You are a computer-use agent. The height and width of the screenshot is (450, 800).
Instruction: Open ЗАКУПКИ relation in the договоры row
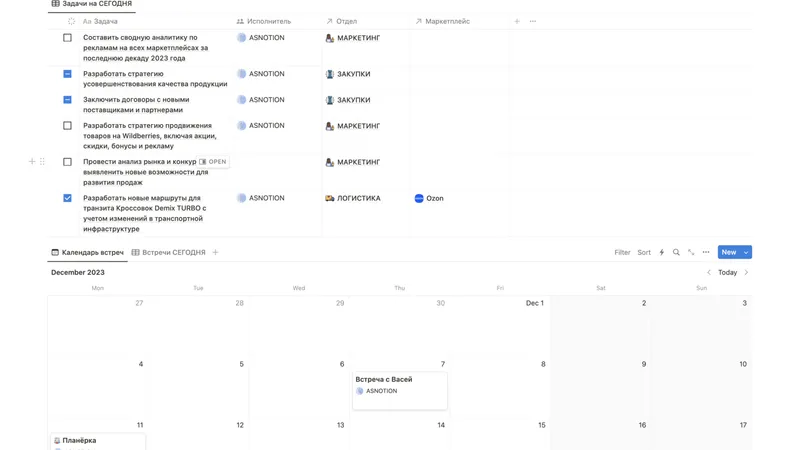click(348, 100)
